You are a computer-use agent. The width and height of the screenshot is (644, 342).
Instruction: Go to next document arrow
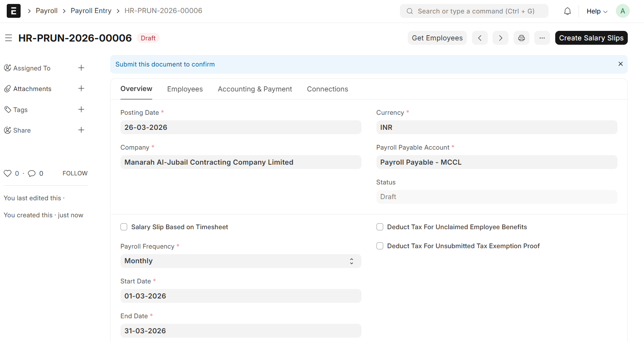[500, 38]
